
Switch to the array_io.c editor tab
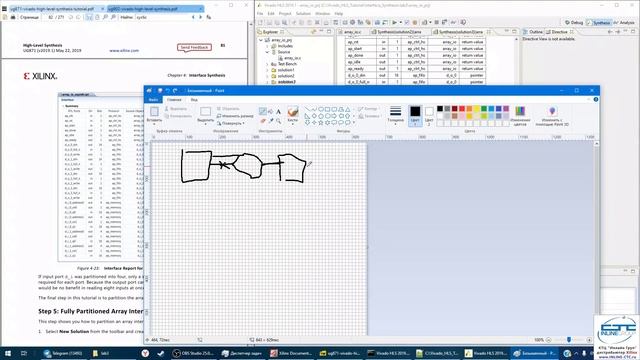[x=352, y=32]
